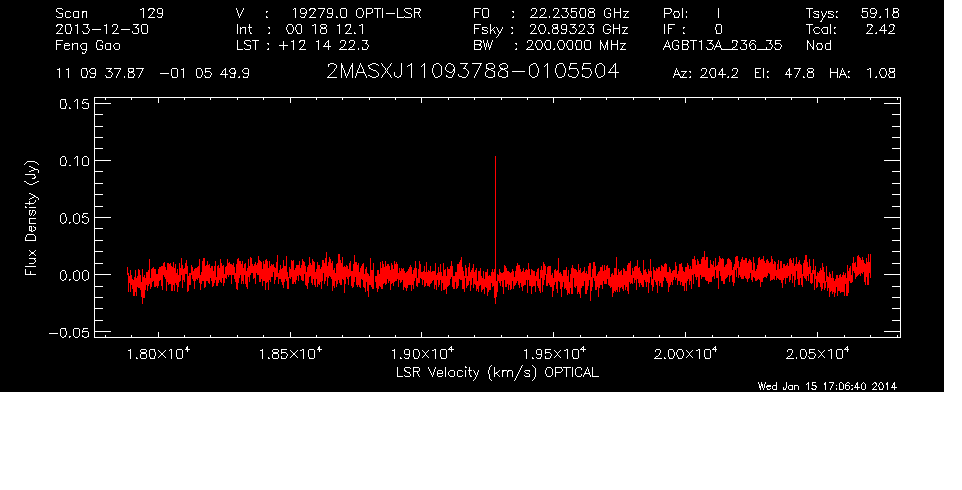Click LST value +12 14 22.3
This screenshot has width=962, height=490.
pyautogui.click(x=324, y=45)
